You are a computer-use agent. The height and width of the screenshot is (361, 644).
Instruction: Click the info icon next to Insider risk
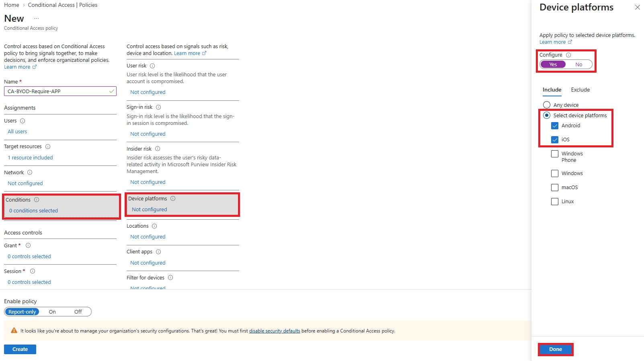158,149
